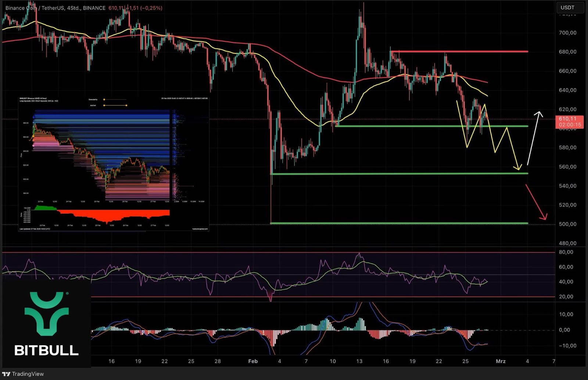Click the left handle of the slider under Granularity

(104, 105)
